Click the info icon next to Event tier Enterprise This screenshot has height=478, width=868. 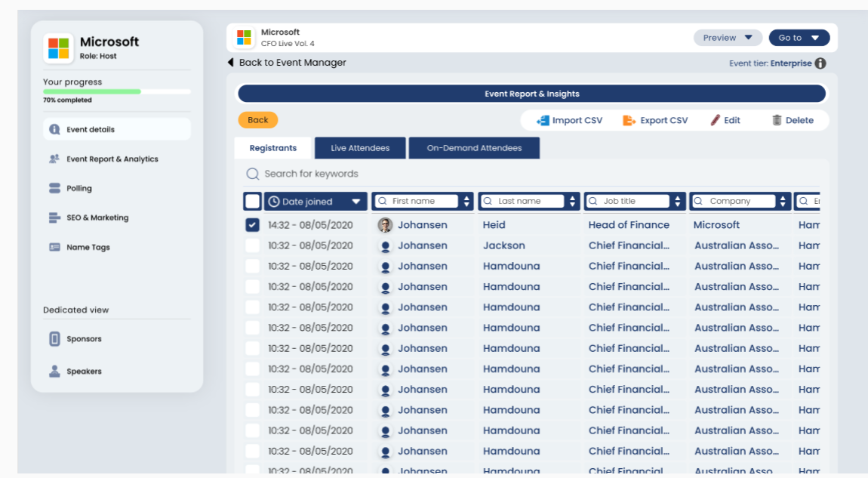click(820, 63)
